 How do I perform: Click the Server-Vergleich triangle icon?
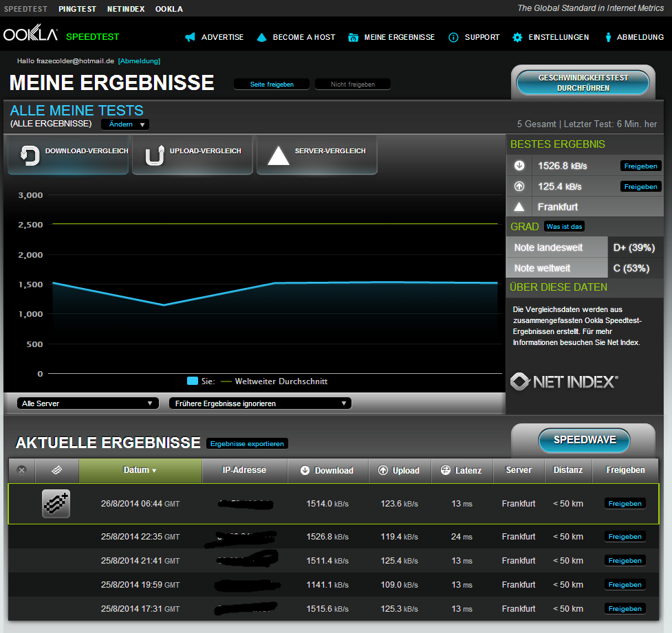point(278,155)
